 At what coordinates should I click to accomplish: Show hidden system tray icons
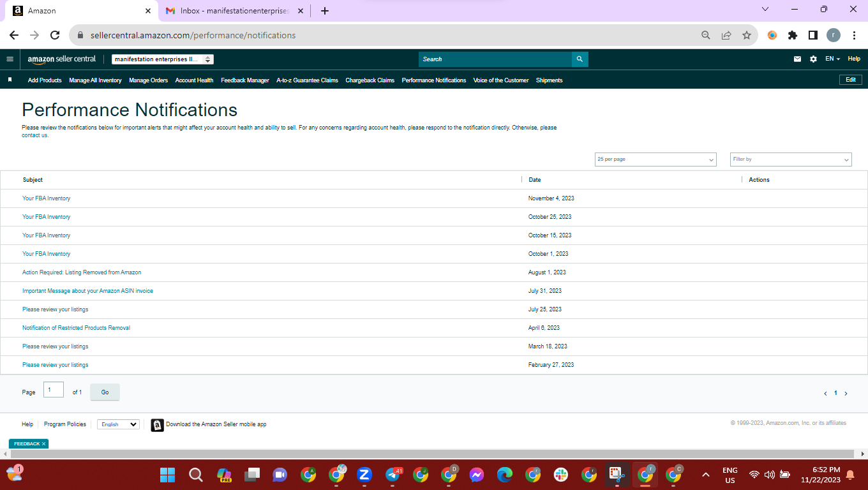(x=706, y=475)
